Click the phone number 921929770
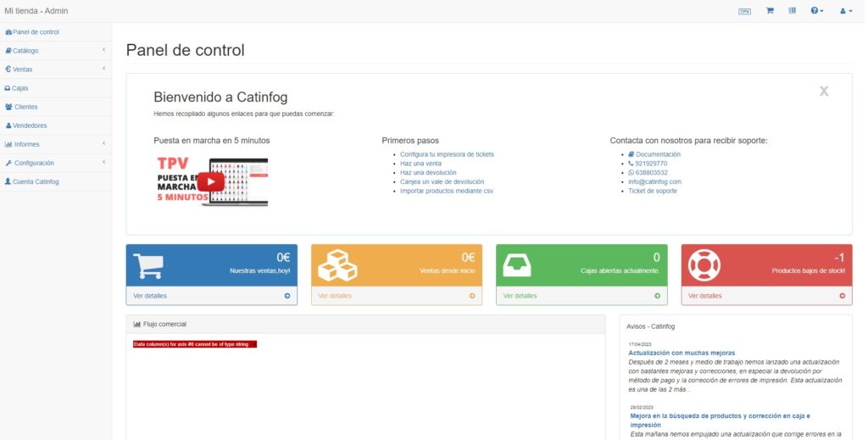This screenshot has width=868, height=440. (648, 164)
